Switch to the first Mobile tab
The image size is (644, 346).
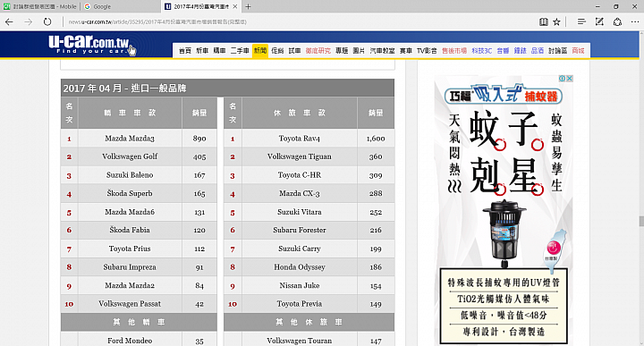[40, 6]
